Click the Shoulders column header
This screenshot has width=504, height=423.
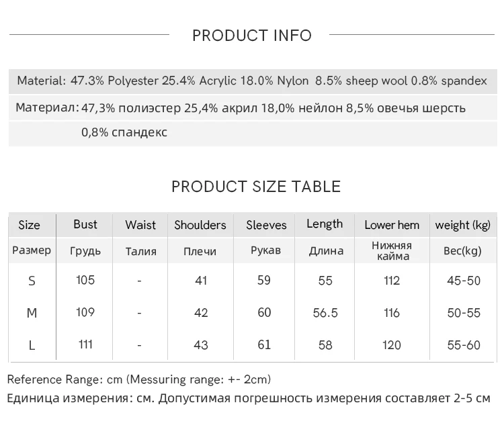(200, 225)
